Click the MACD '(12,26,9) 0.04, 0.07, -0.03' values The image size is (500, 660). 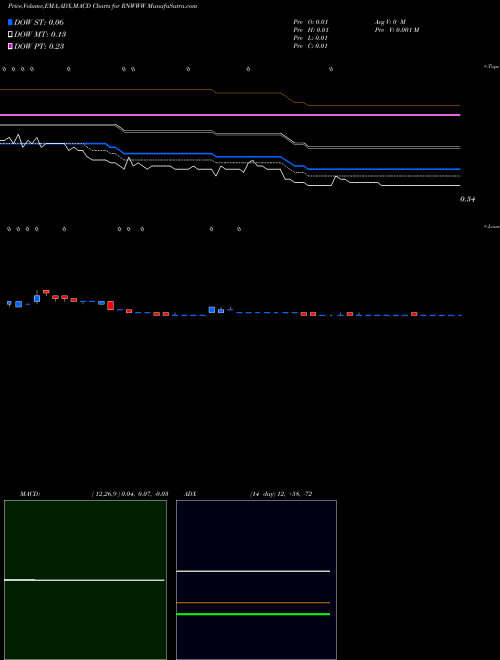pyautogui.click(x=130, y=494)
